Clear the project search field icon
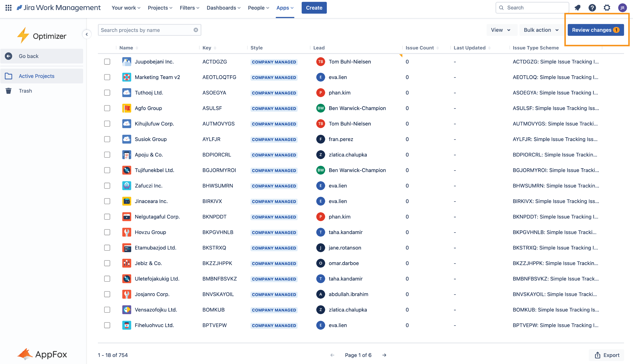The height and width of the screenshot is (364, 633). pos(196,30)
